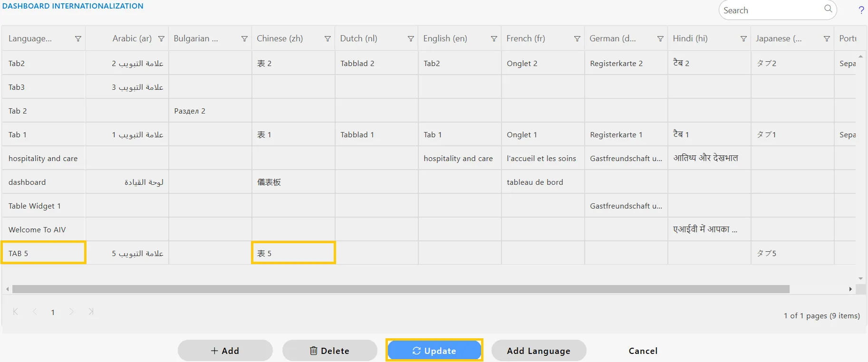Sort by Hindi (hi) column header

click(690, 38)
